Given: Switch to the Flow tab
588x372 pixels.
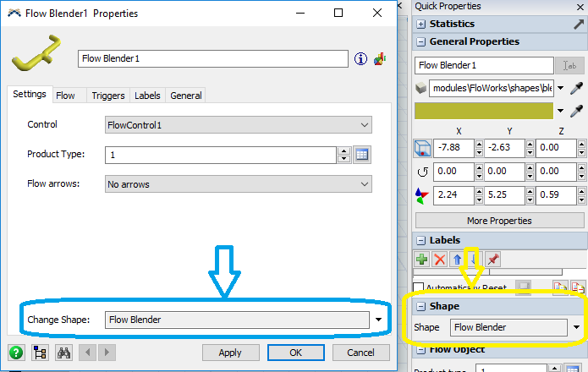Looking at the screenshot, I should click(x=65, y=96).
